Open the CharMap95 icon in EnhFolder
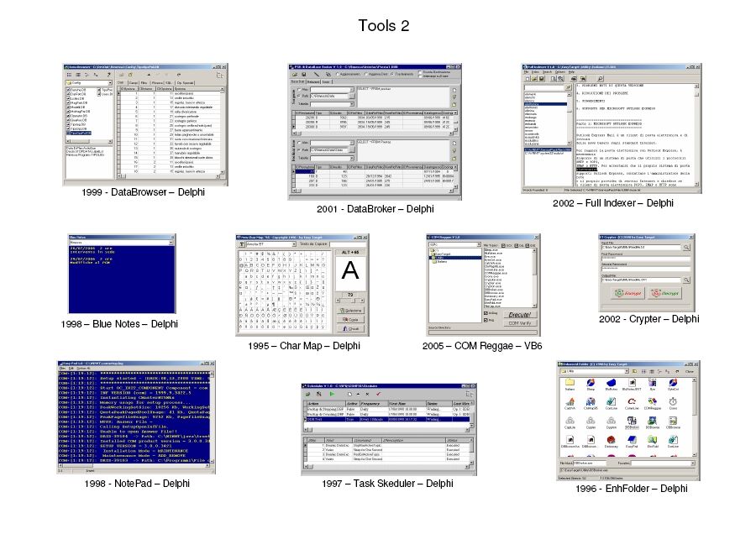The image size is (756, 534). point(591,402)
